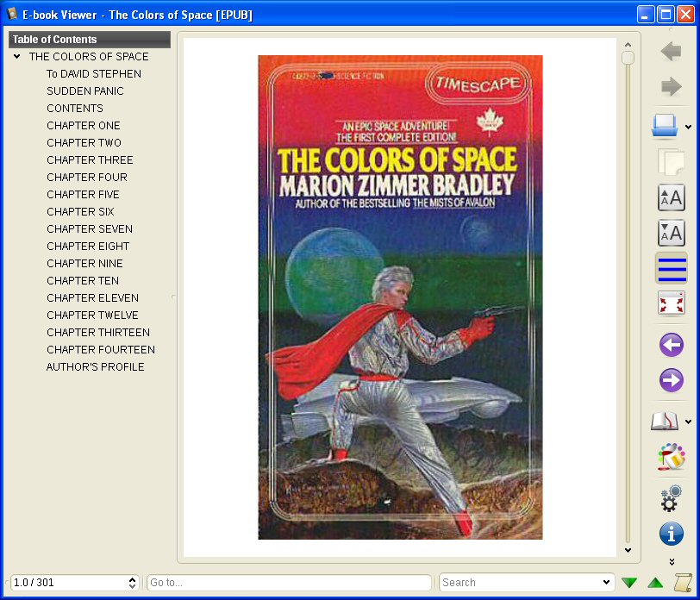The width and height of the screenshot is (700, 600).
Task: Show book metadata info icon
Action: point(671,534)
